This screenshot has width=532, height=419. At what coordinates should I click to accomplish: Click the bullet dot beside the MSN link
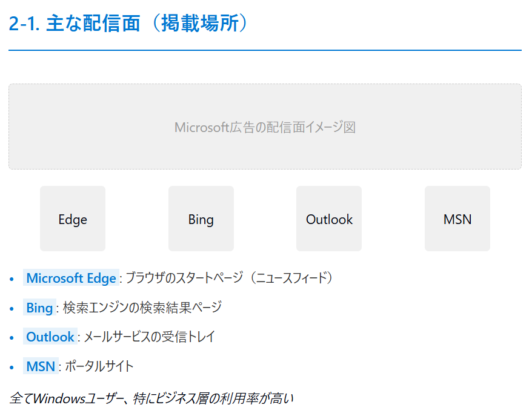click(x=12, y=367)
